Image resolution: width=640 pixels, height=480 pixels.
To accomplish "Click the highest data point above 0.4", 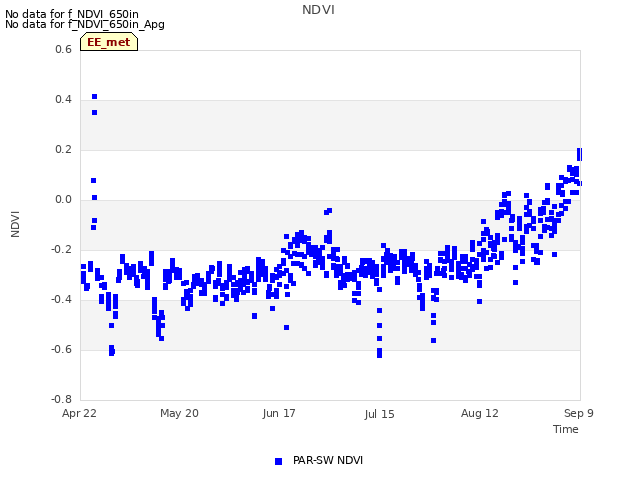I will (94, 97).
